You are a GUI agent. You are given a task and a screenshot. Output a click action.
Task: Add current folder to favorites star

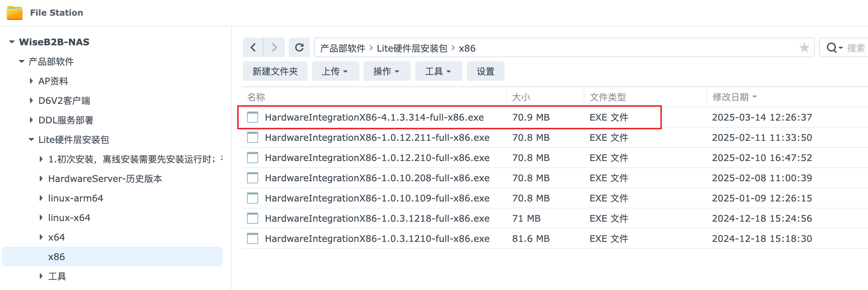804,47
